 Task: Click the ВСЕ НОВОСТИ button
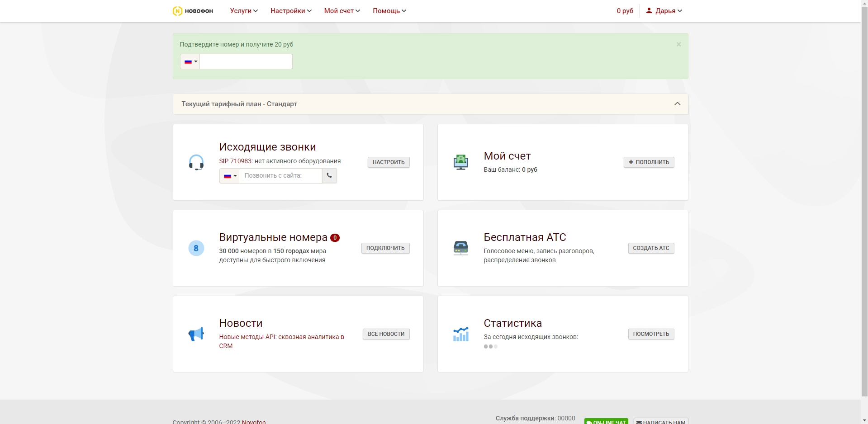coord(386,334)
